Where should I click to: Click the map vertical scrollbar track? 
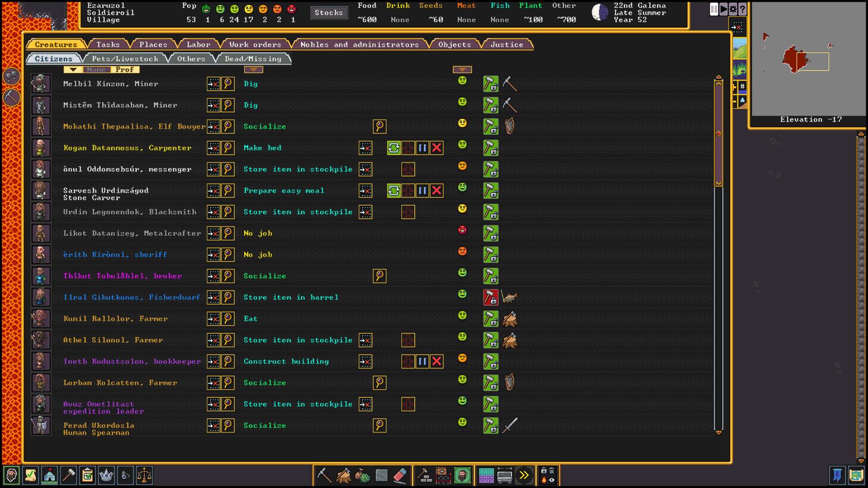(861, 297)
